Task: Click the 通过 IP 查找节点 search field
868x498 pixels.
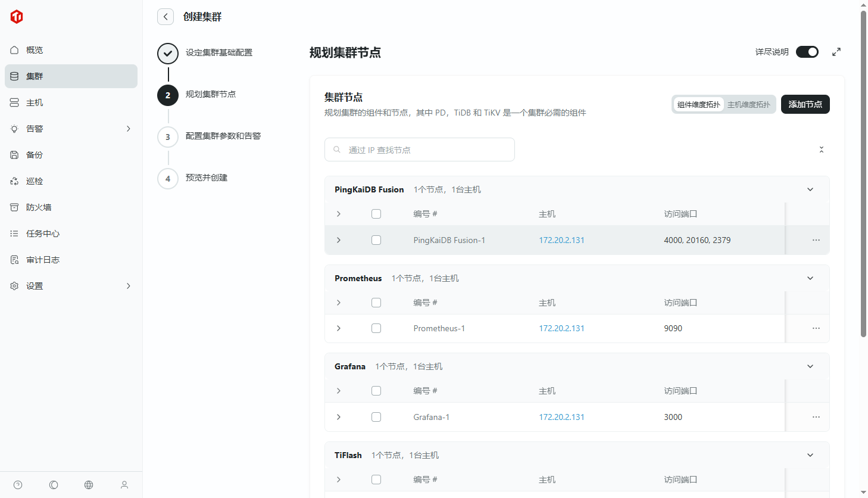Action: pos(420,150)
